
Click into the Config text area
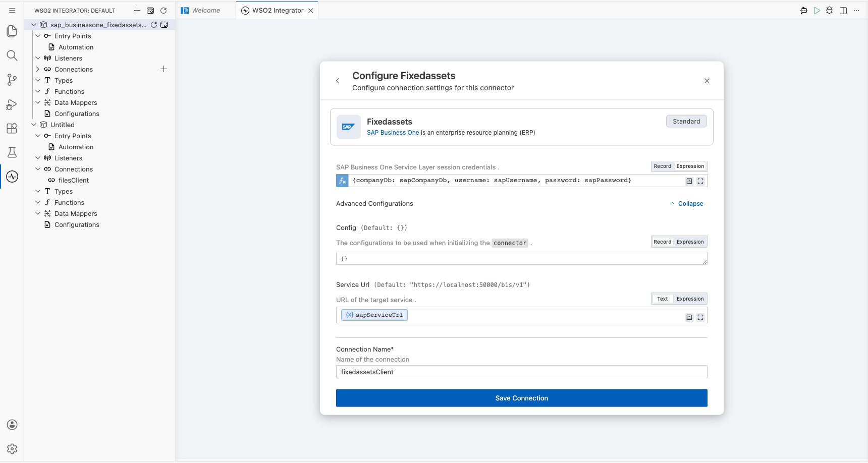(x=522, y=259)
